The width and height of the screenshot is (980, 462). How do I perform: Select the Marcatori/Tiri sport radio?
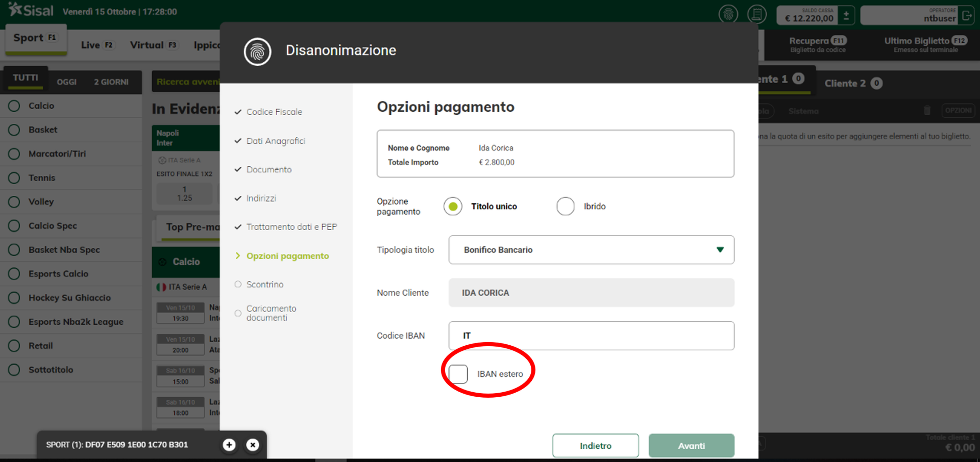coord(14,153)
